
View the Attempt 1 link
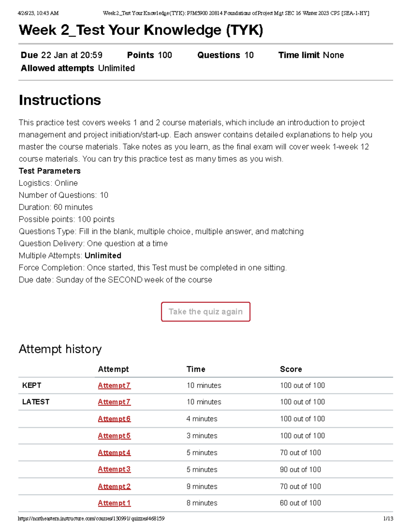click(x=114, y=503)
